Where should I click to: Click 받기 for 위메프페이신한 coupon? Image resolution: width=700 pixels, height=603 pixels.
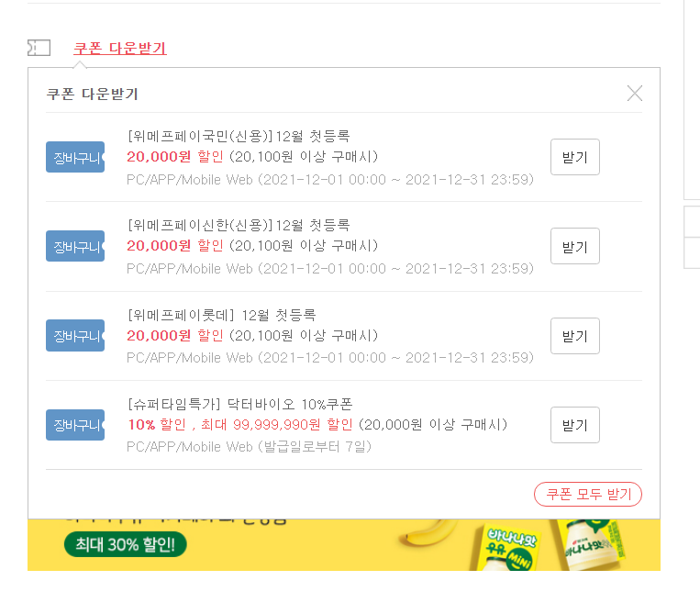pyautogui.click(x=574, y=246)
